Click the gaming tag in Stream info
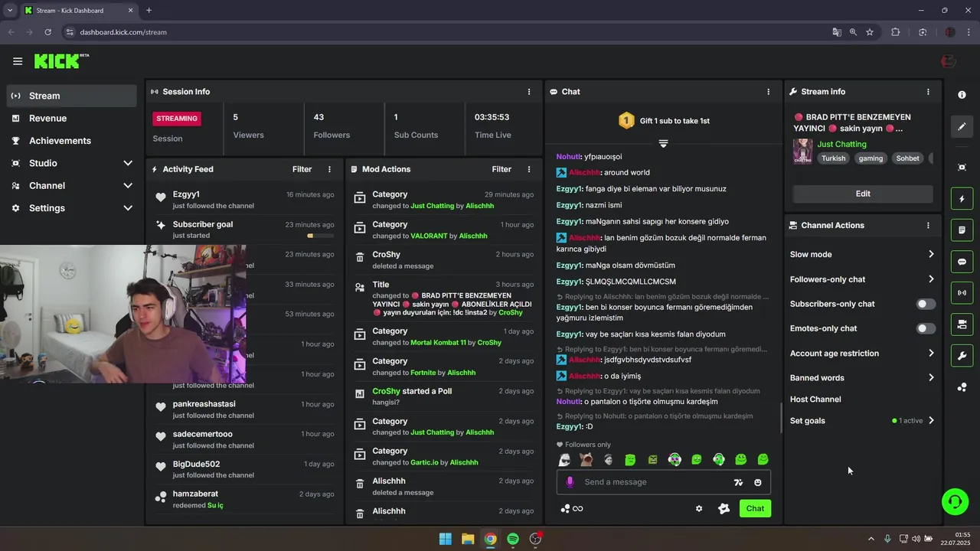This screenshot has width=980, height=551. [x=871, y=158]
